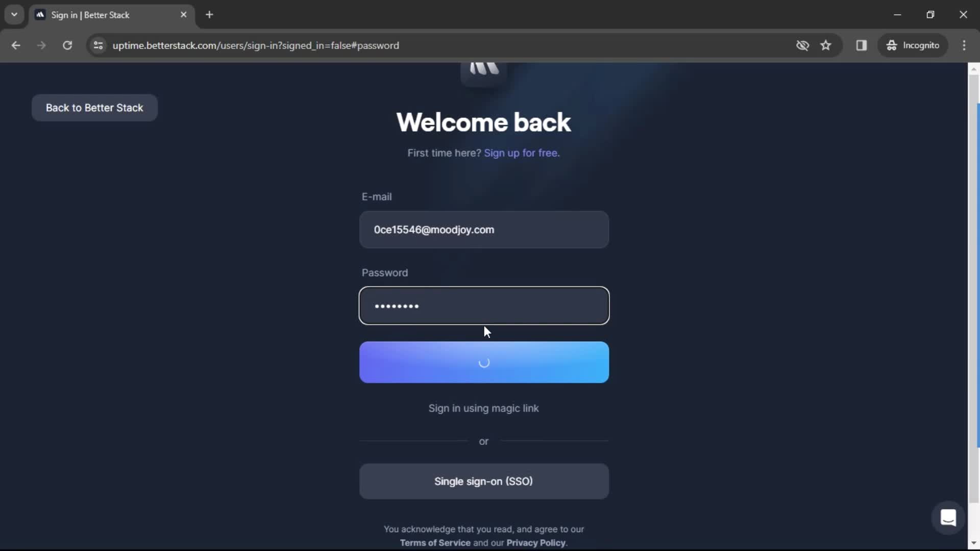
Task: Click the Sign up for free link
Action: [522, 153]
